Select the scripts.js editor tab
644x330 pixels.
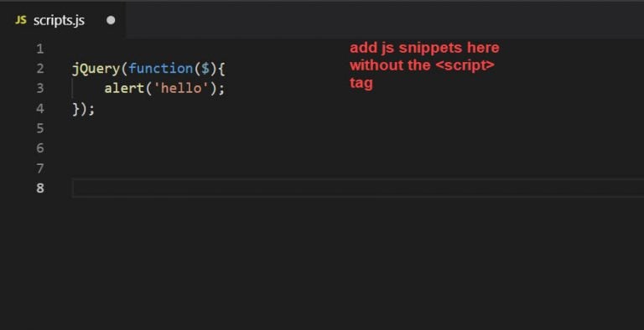[63, 20]
